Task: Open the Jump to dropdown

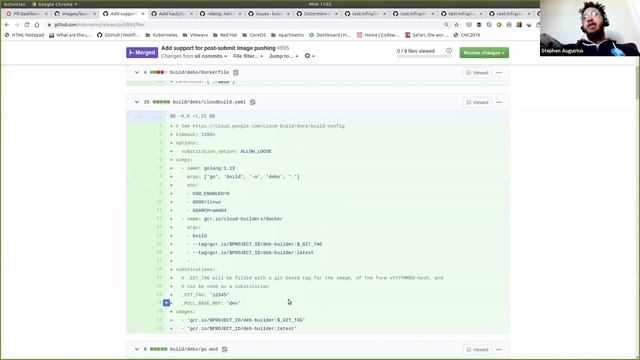Action: coord(284,56)
